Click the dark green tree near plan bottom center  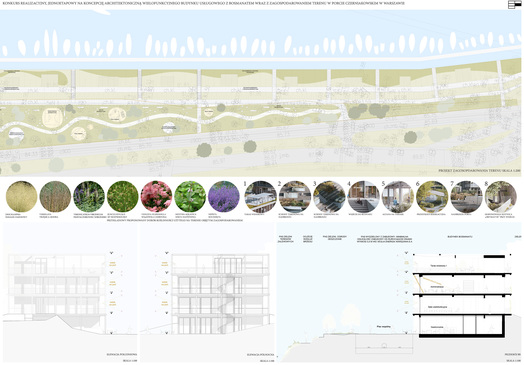click(204, 150)
